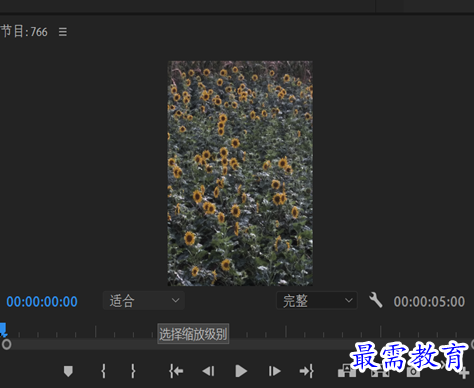Click the Lift button

coord(347,371)
